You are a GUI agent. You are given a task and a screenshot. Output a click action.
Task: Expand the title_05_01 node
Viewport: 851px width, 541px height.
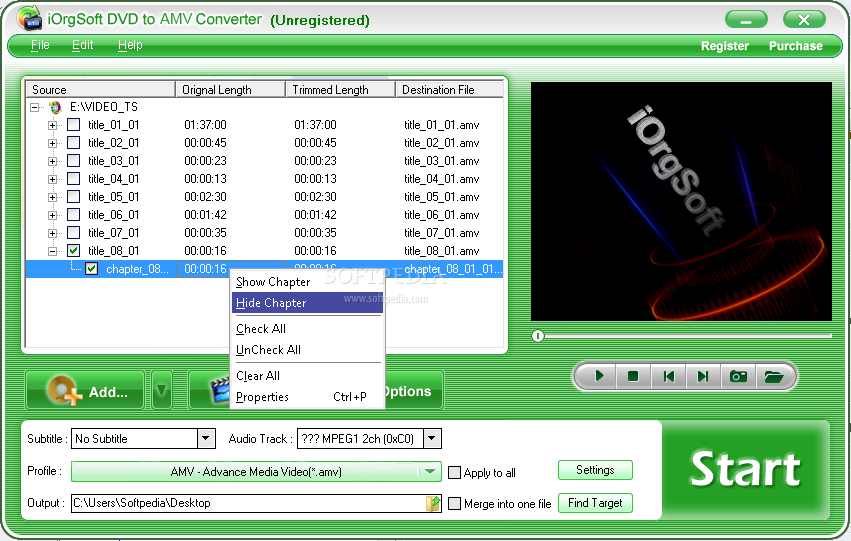tap(52, 197)
